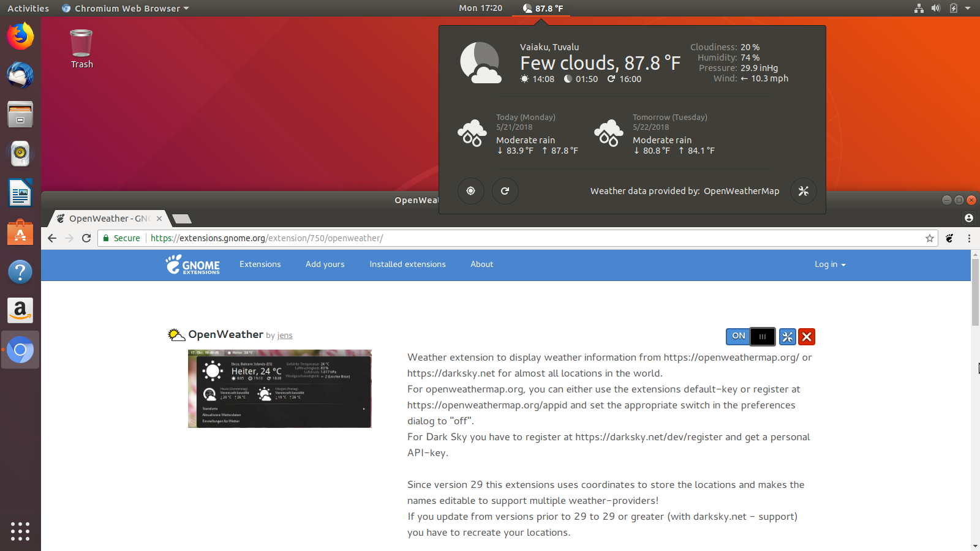Click the Secure site info badge
Viewport: 980px width, 551px height.
point(122,238)
